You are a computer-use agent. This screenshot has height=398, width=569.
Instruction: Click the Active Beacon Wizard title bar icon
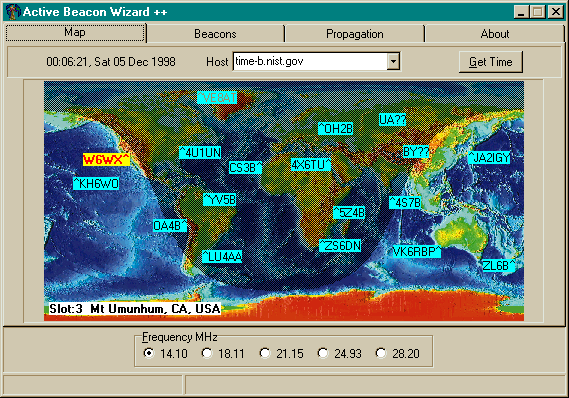click(x=12, y=12)
